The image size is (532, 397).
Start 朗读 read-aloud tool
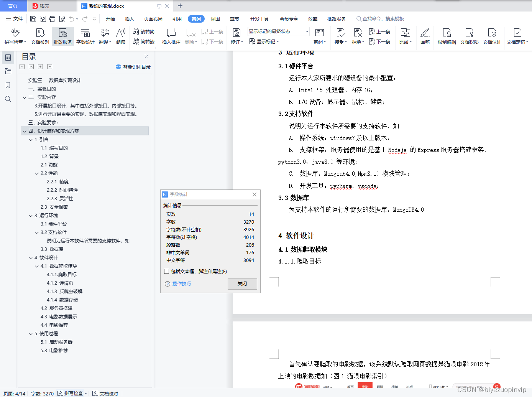point(121,36)
